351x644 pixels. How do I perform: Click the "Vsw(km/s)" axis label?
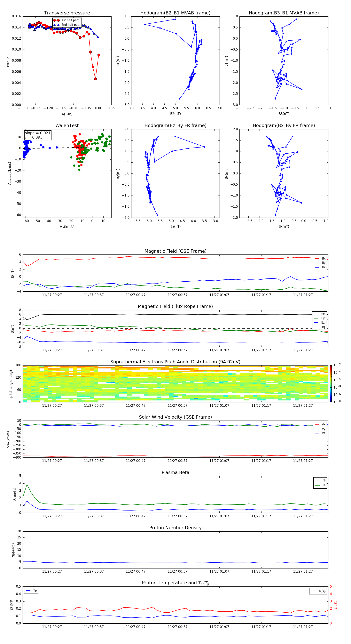[x=8, y=439]
